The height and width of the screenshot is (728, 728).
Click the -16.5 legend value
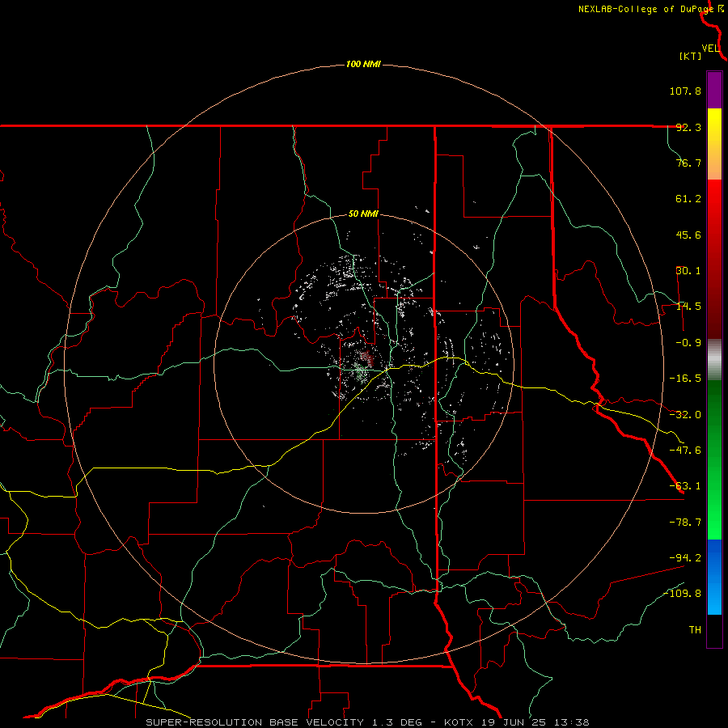click(x=685, y=379)
